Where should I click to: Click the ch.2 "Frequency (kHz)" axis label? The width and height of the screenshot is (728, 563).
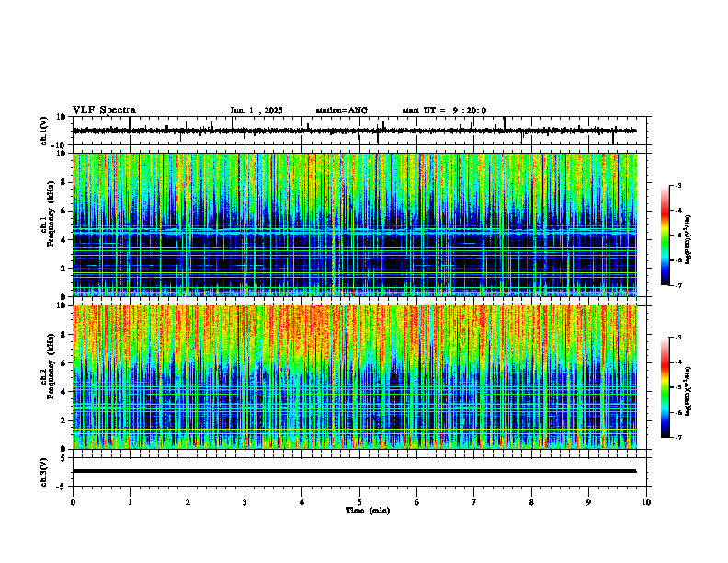[x=51, y=365]
